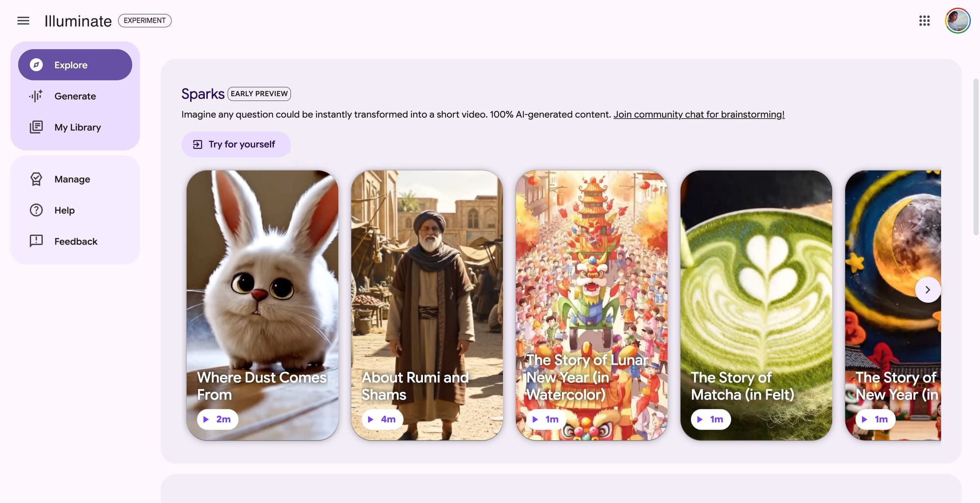
Task: Open the hamburger main menu
Action: [23, 21]
